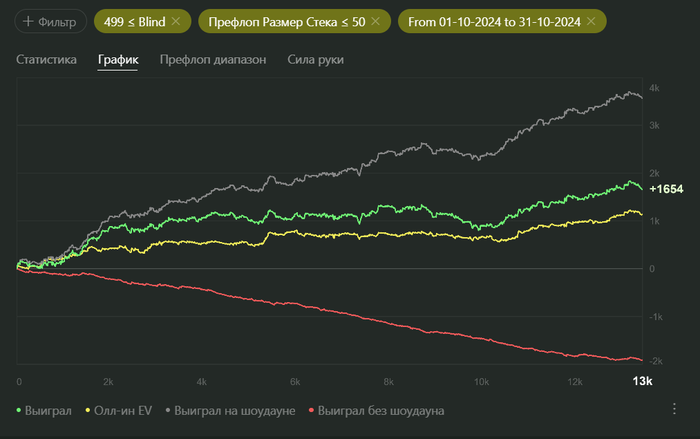
Task: Toggle the Выиграл без шоудауна series
Action: [376, 410]
